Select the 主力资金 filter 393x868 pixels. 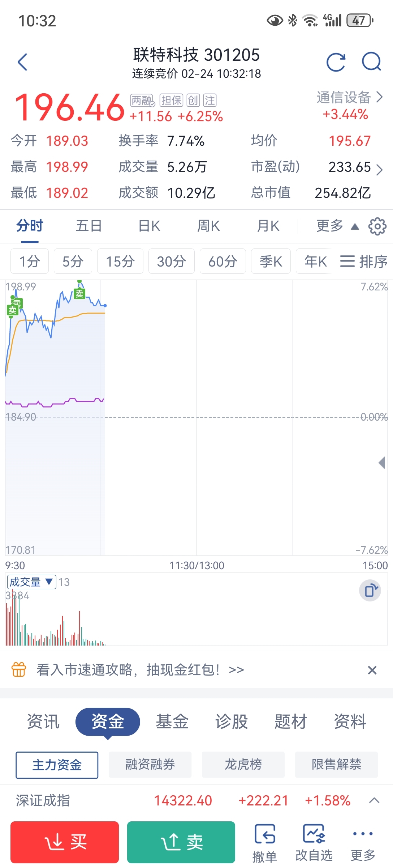click(x=57, y=765)
